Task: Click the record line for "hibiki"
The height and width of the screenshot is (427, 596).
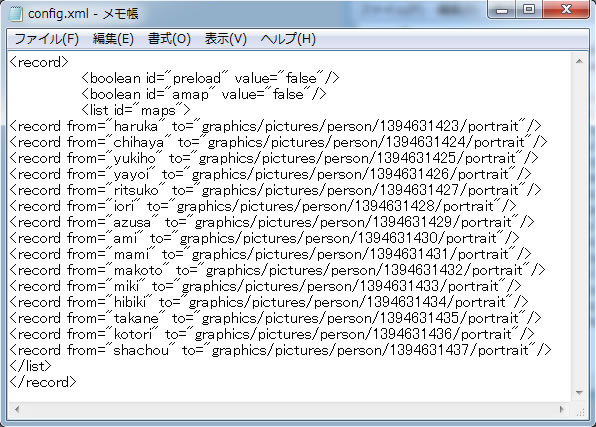Action: click(x=269, y=302)
